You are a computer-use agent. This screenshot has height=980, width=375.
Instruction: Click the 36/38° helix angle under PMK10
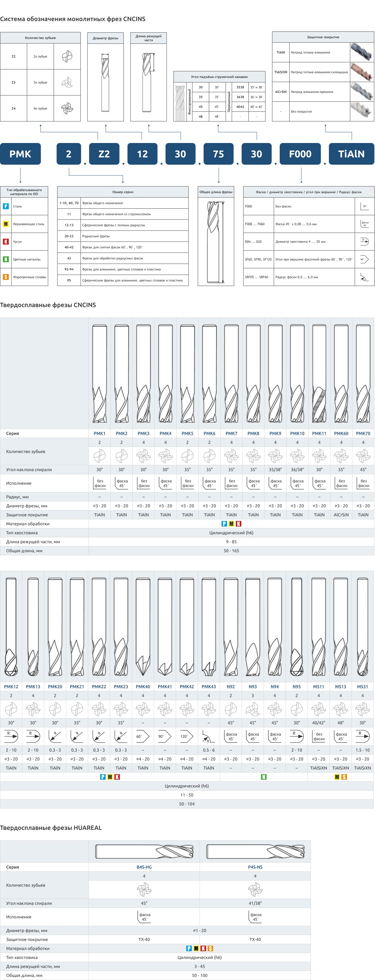(x=297, y=470)
